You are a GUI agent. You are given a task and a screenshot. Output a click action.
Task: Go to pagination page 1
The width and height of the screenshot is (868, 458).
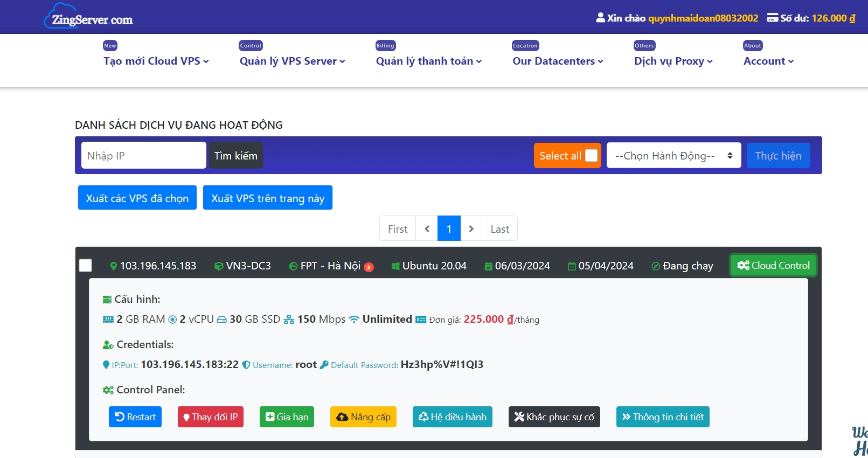click(449, 228)
